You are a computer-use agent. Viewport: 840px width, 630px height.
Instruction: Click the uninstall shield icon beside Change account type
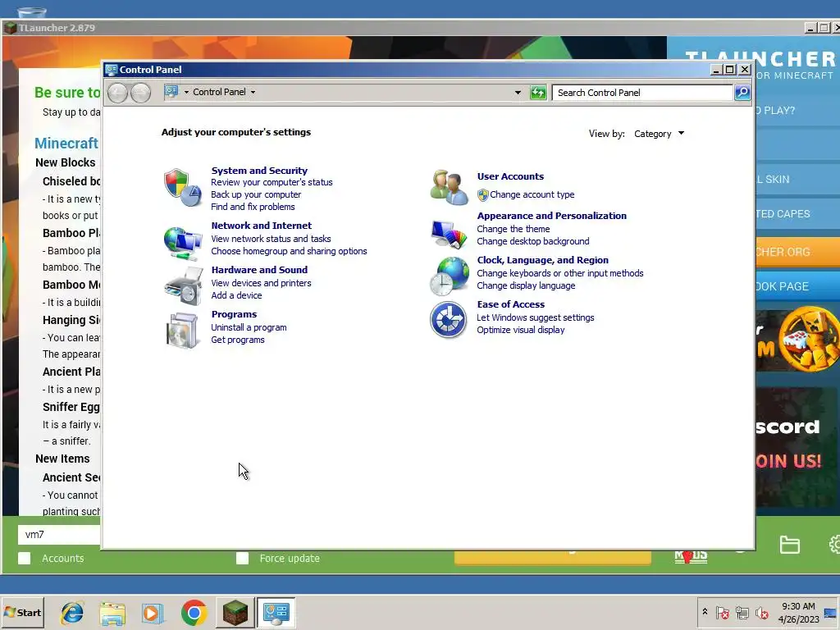coord(482,195)
